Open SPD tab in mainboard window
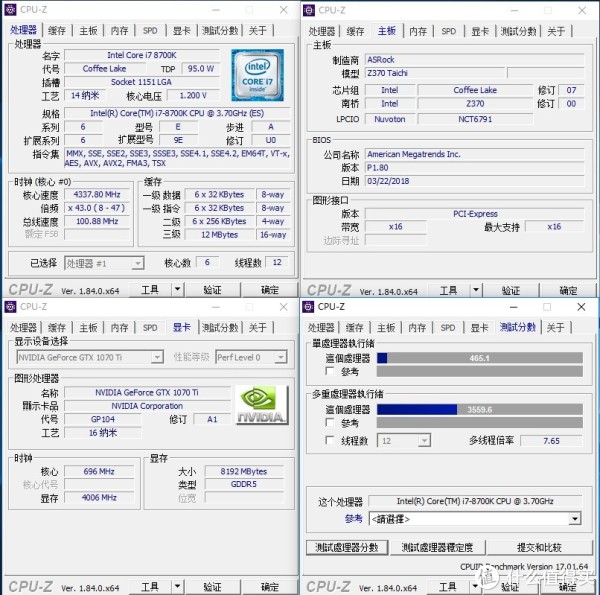The image size is (600, 595). point(448,31)
